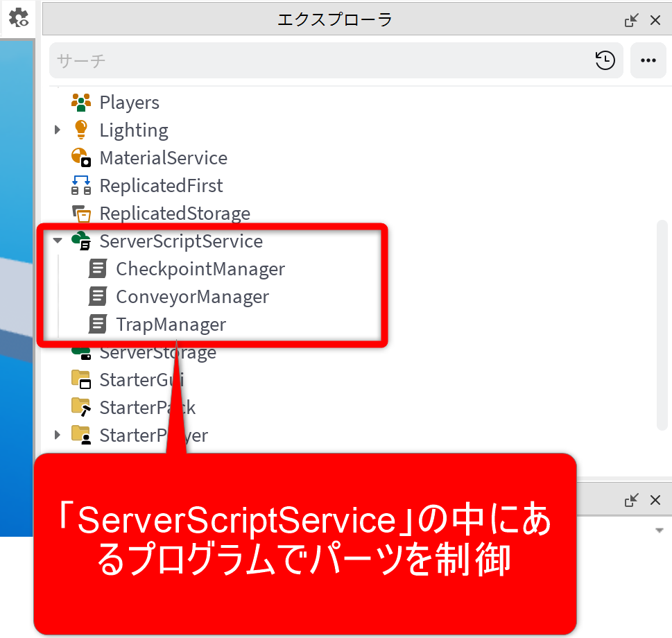Toggle the gear visibility settings icon
The height and width of the screenshot is (638, 672).
(18, 18)
